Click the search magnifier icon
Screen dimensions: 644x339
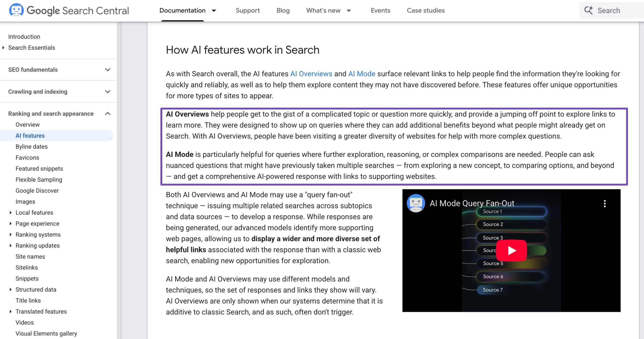coord(589,10)
